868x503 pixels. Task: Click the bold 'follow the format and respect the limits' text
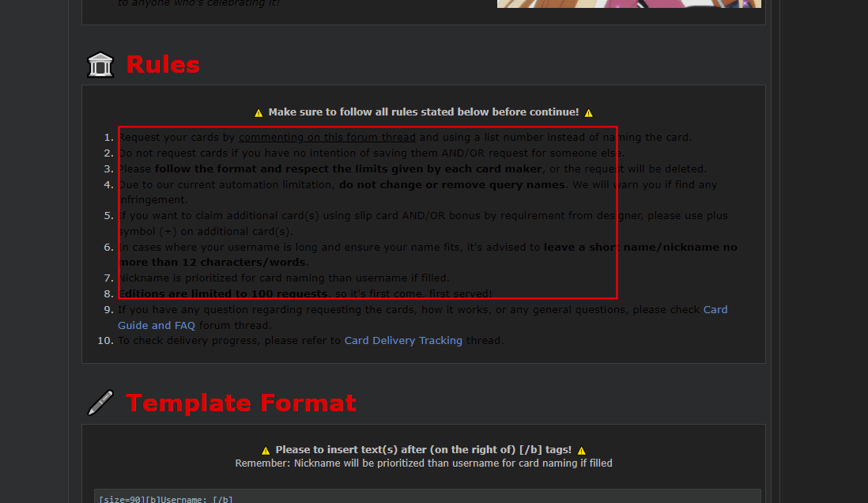click(x=348, y=168)
